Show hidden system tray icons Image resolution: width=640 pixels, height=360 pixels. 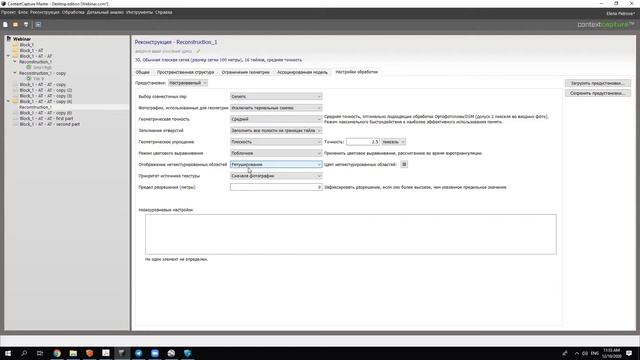pyautogui.click(x=576, y=353)
